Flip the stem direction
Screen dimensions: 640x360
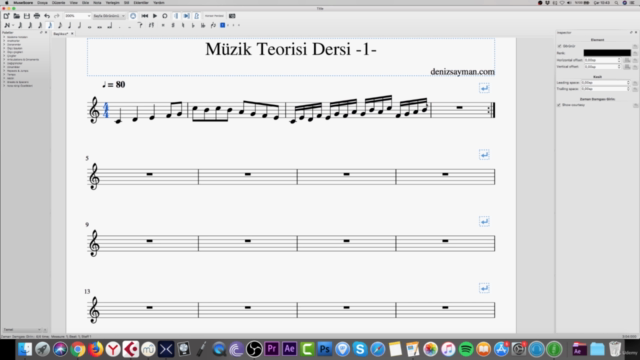tap(213, 25)
